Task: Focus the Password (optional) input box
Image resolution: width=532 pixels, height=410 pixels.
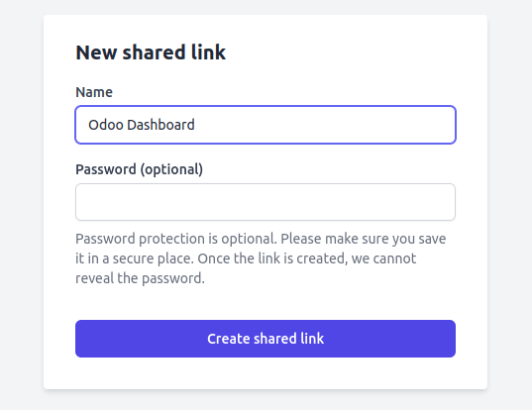Action: tap(266, 202)
